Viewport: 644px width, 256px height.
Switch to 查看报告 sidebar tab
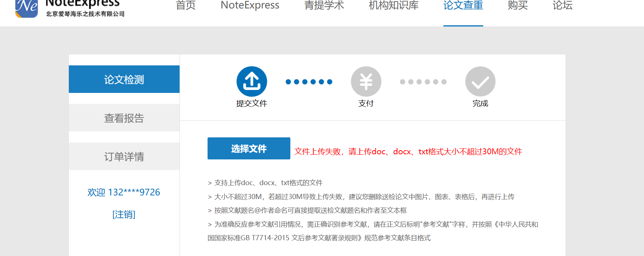click(124, 118)
